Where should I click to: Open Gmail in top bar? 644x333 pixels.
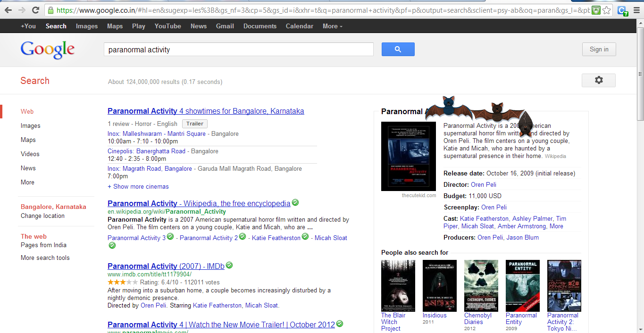tap(225, 26)
